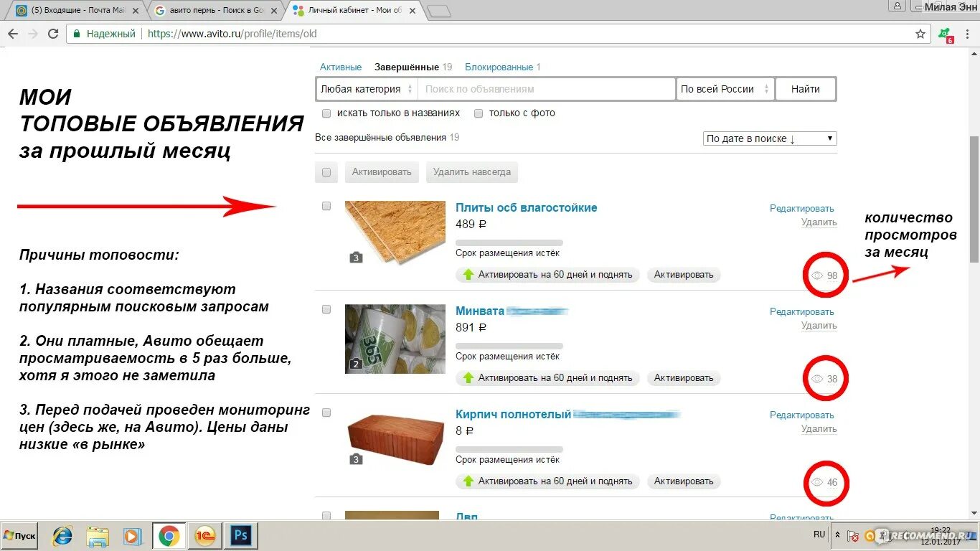
Task: Bookmark this page with the star icon
Action: [920, 34]
